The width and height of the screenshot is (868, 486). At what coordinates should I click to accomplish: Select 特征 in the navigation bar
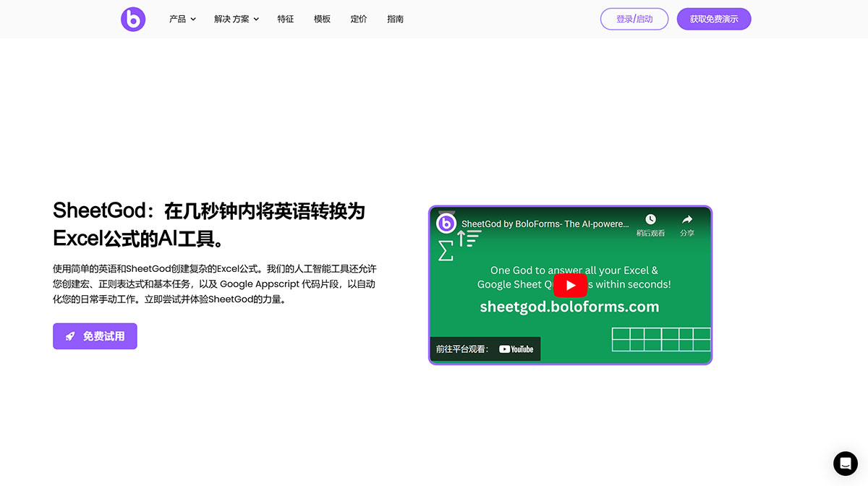tap(286, 19)
